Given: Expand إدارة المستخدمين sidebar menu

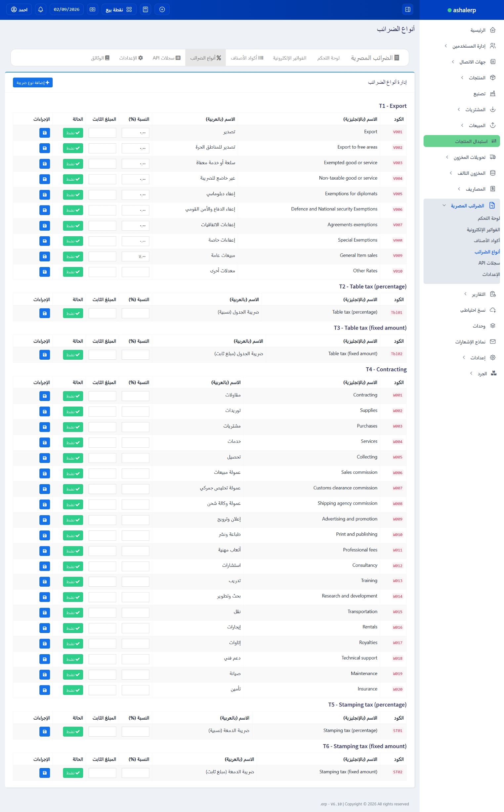Looking at the screenshot, I should pyautogui.click(x=469, y=46).
